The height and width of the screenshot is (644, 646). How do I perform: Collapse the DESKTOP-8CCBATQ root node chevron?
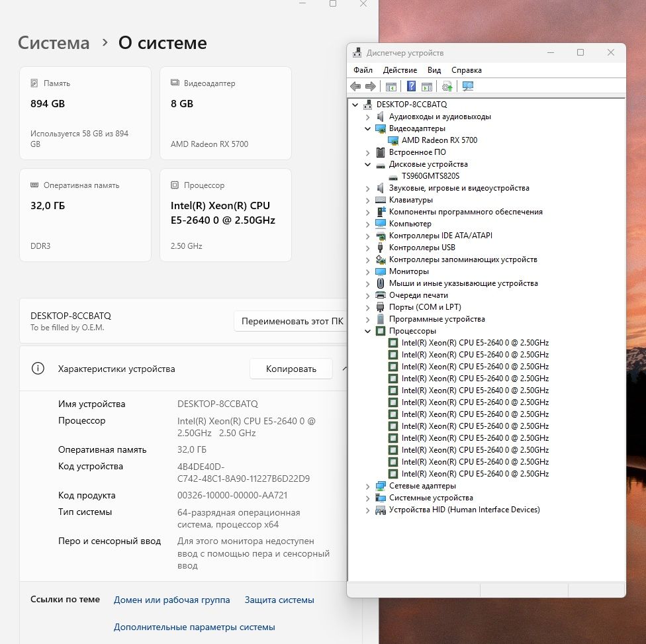click(355, 105)
